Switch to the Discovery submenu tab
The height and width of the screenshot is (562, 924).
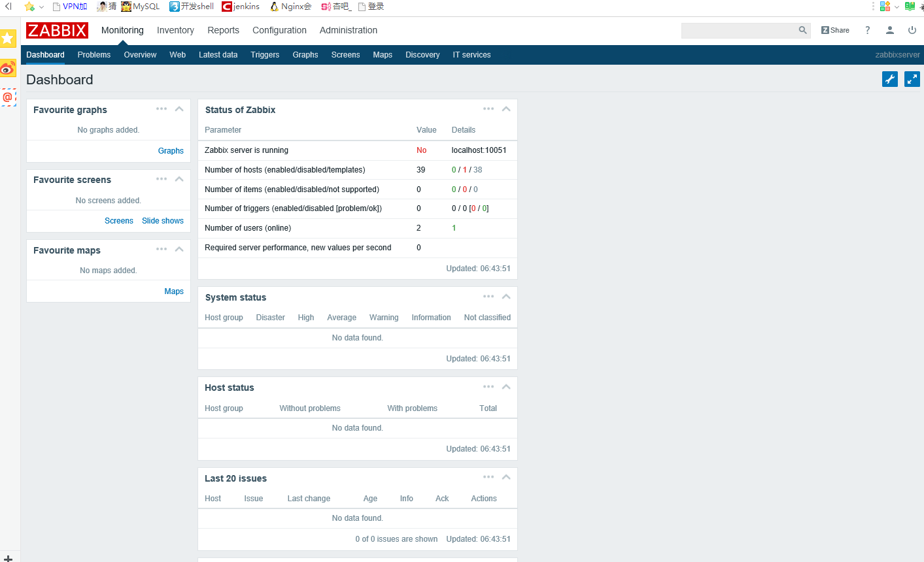tap(422, 55)
